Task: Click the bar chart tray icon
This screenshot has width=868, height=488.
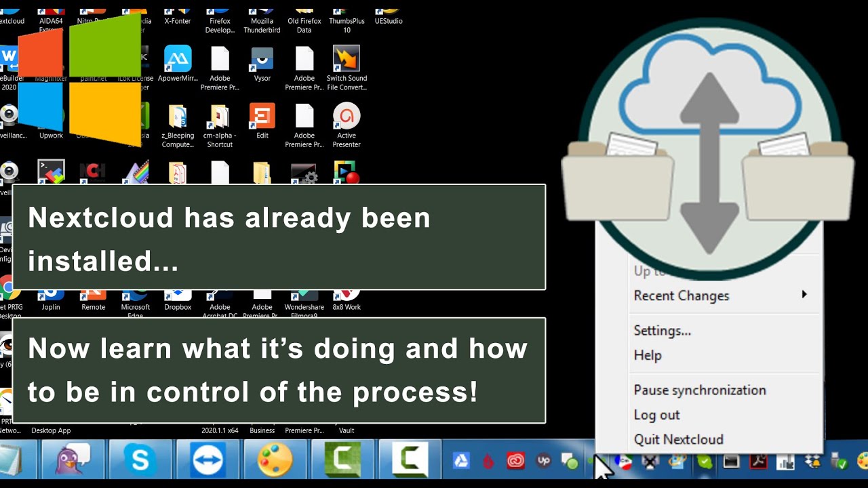Action: [x=785, y=462]
